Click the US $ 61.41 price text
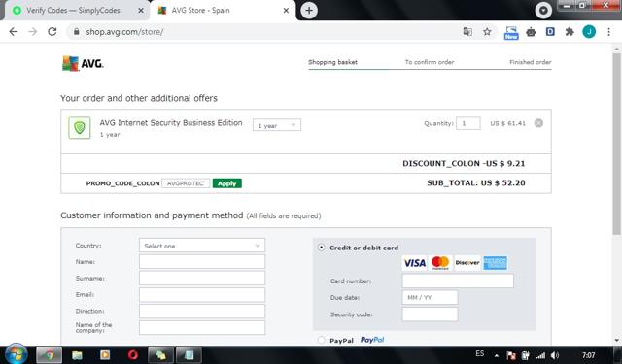622x364 pixels. point(507,123)
